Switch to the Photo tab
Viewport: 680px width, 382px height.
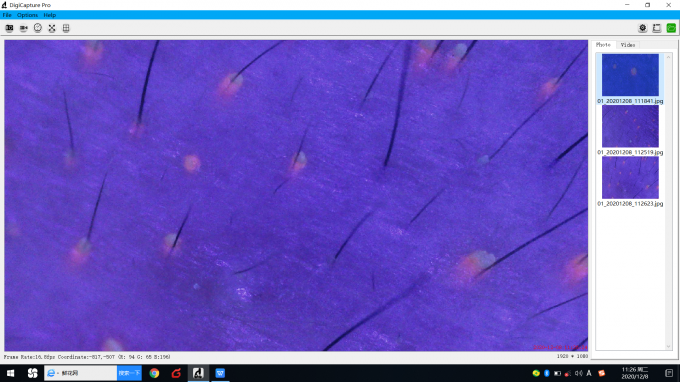pyautogui.click(x=603, y=45)
